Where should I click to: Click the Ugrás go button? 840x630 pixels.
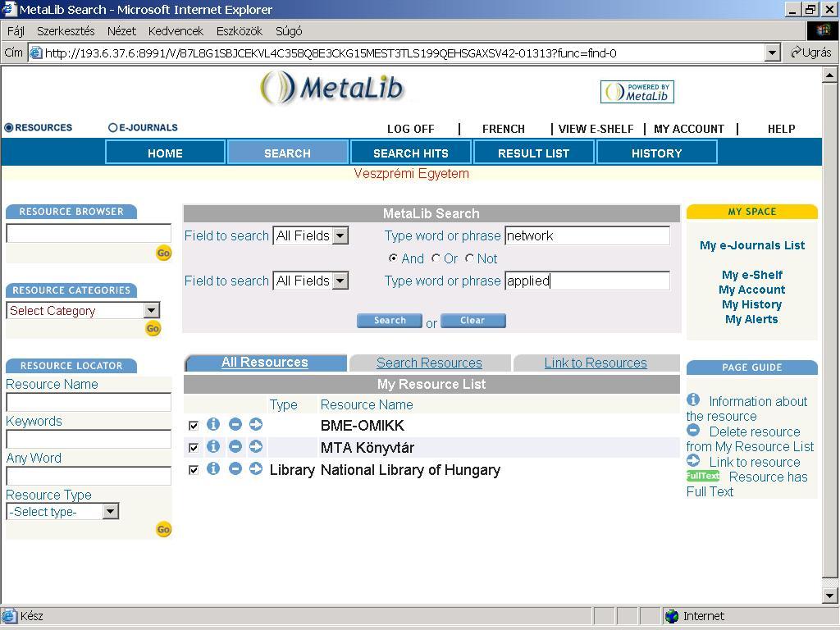click(x=811, y=52)
